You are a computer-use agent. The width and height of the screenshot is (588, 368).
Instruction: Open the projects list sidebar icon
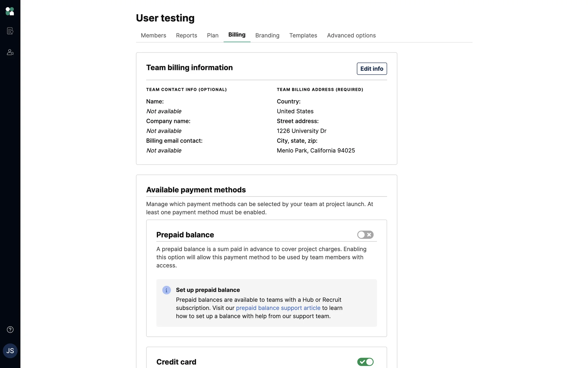coord(10,31)
